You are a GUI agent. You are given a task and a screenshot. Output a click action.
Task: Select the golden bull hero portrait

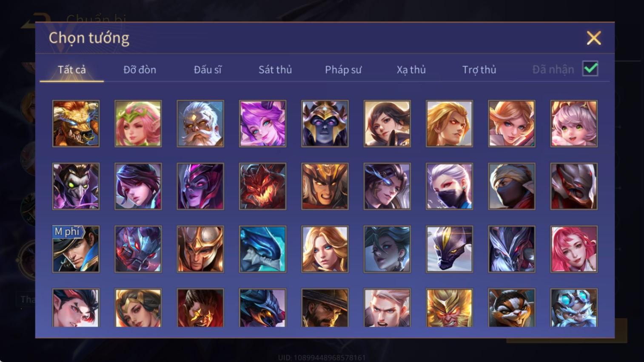pos(76,124)
